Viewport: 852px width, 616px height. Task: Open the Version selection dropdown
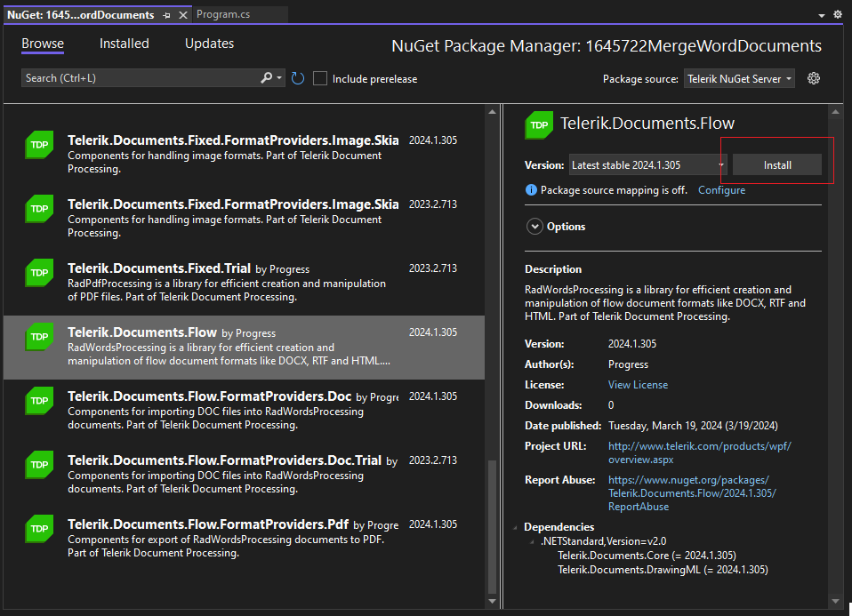point(648,165)
